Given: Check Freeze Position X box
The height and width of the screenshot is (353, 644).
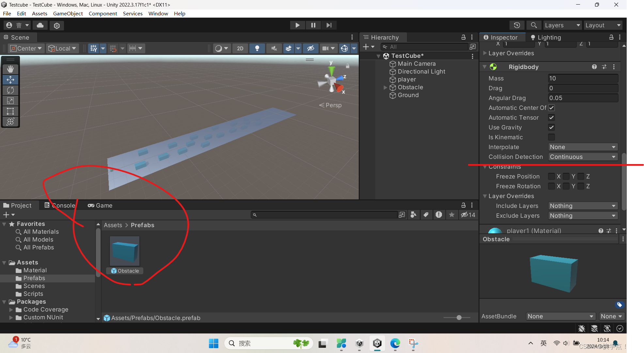Looking at the screenshot, I should click(551, 176).
